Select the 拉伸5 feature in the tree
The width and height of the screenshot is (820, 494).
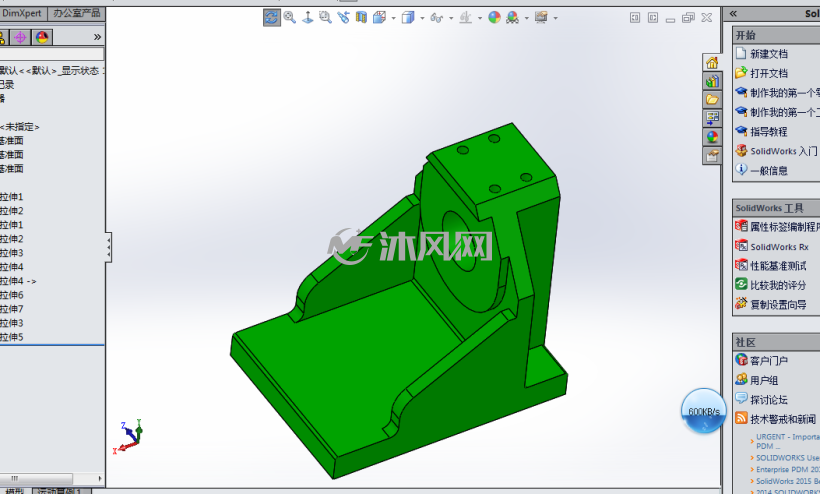pyautogui.click(x=12, y=337)
